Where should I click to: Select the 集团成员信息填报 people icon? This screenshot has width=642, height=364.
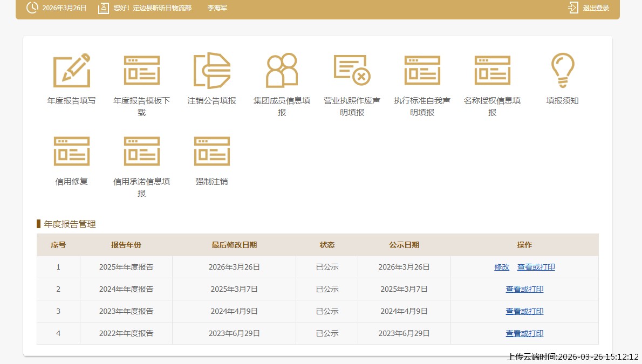[282, 71]
